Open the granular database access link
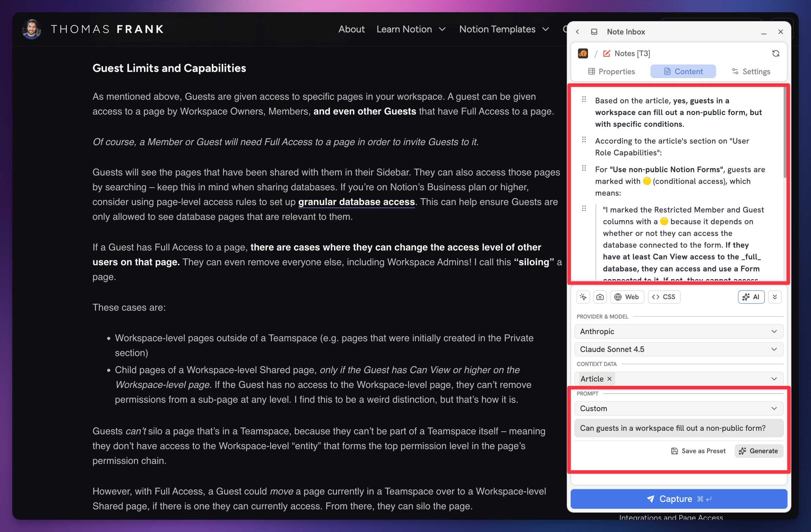The width and height of the screenshot is (811, 532). coord(356,202)
